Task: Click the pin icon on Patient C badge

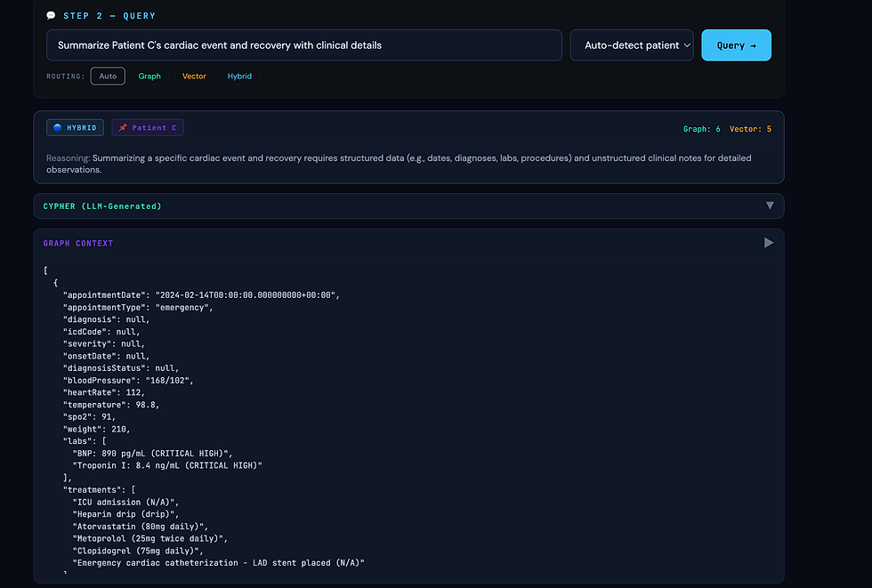Action: tap(123, 128)
